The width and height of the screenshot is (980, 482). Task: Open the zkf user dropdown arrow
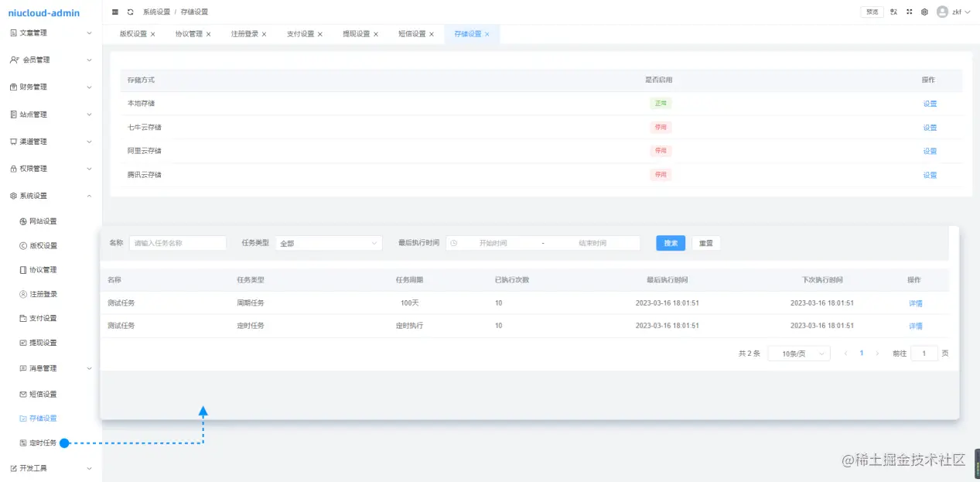pos(968,12)
